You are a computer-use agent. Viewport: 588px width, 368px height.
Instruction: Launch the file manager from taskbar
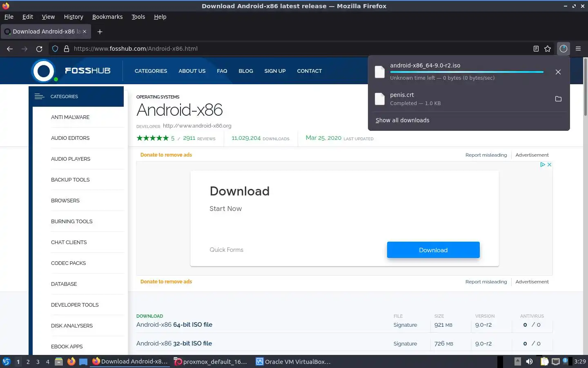(59, 361)
